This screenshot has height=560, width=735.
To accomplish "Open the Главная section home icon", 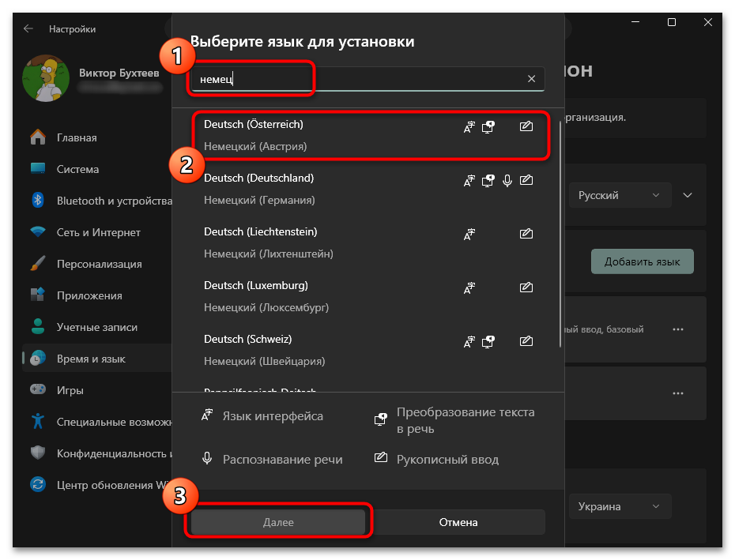I will point(38,137).
